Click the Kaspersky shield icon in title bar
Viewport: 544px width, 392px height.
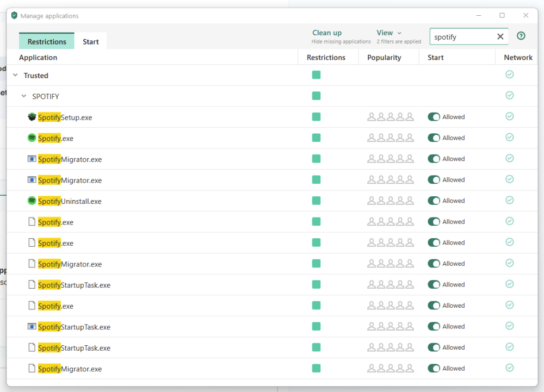click(14, 16)
